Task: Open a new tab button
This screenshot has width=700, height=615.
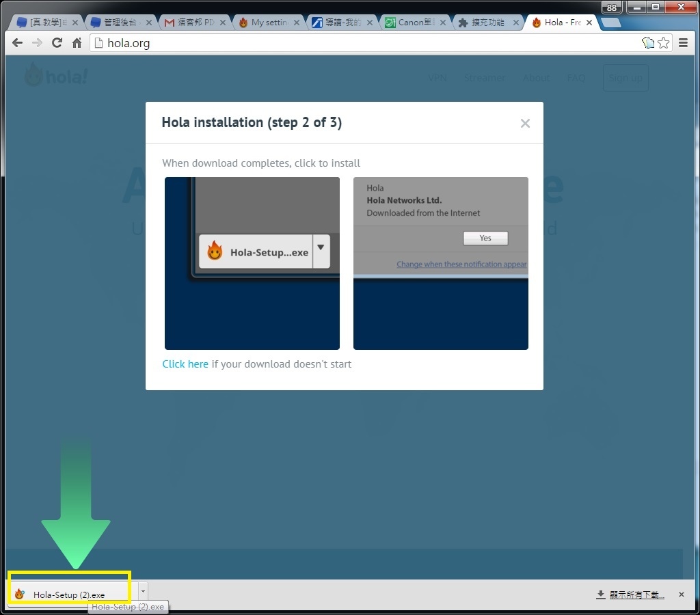Action: click(x=611, y=23)
